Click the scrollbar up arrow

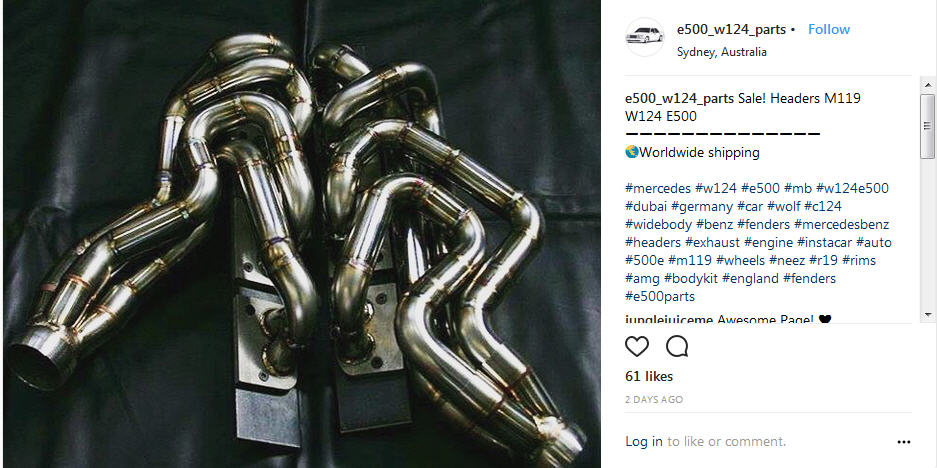pyautogui.click(x=927, y=84)
